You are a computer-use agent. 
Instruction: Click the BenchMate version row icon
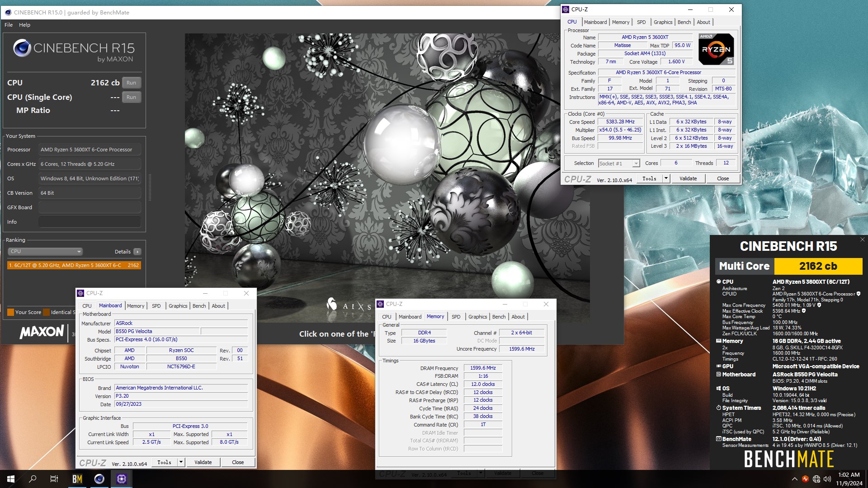(x=718, y=439)
